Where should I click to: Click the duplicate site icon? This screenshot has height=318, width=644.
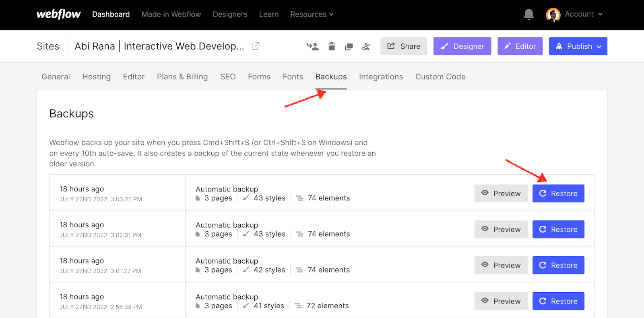(349, 47)
